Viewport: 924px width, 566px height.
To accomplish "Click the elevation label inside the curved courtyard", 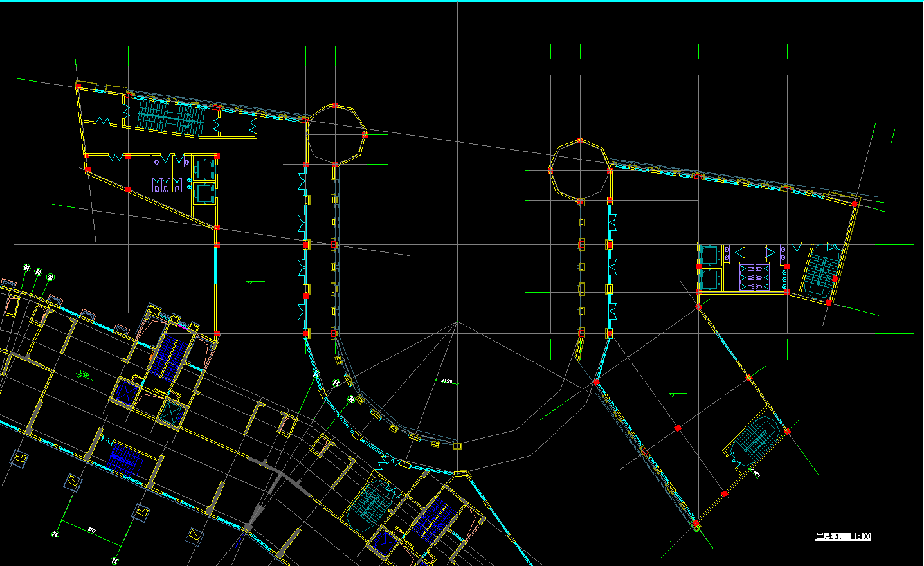I will (446, 381).
